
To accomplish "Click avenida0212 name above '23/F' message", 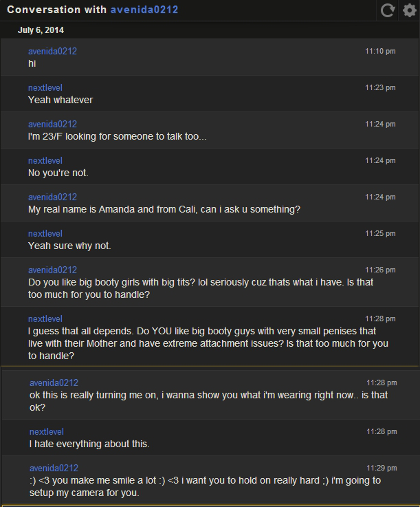I will (52, 124).
